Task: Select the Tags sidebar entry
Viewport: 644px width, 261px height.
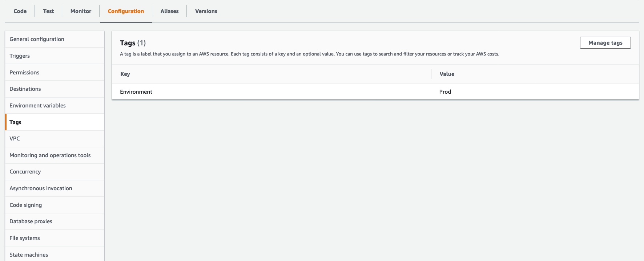Action: pyautogui.click(x=15, y=122)
